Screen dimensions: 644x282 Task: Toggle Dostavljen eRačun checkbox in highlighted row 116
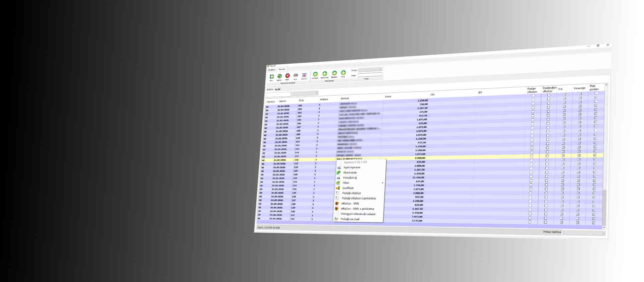point(547,156)
